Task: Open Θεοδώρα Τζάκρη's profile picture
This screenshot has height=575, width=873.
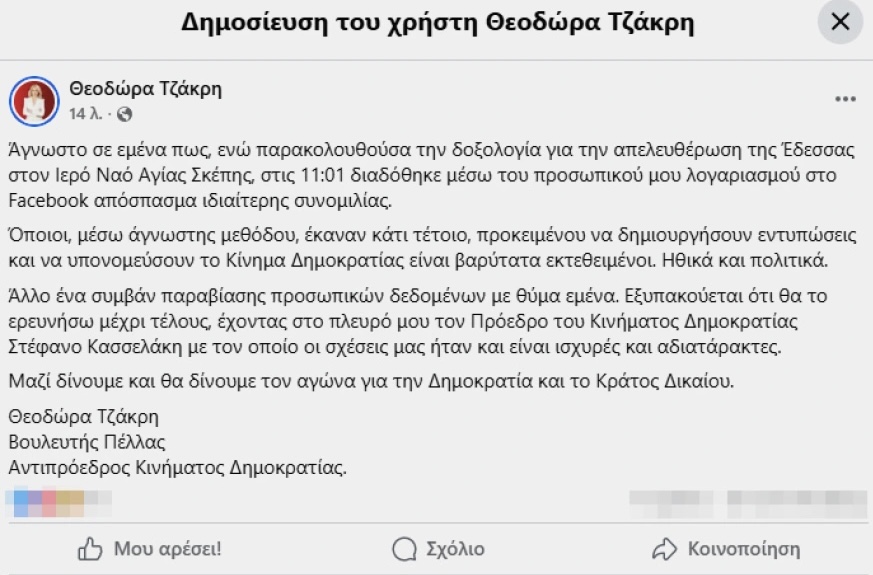Action: (x=34, y=100)
